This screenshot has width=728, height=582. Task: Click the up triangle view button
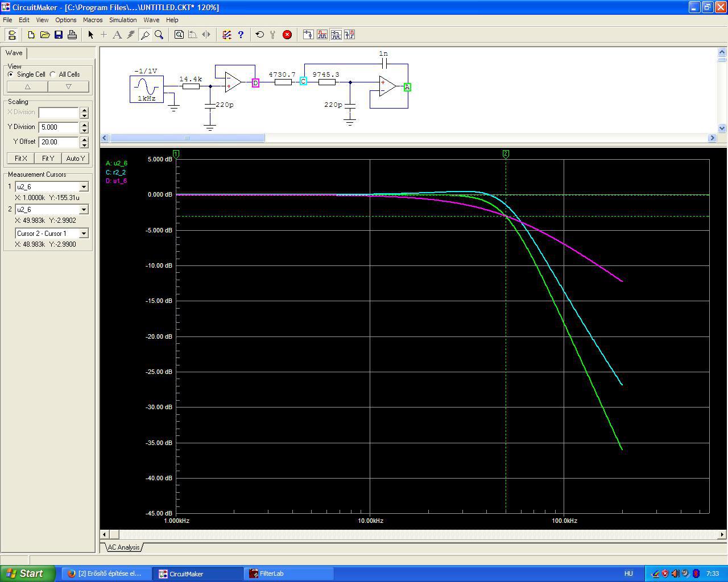pos(27,87)
